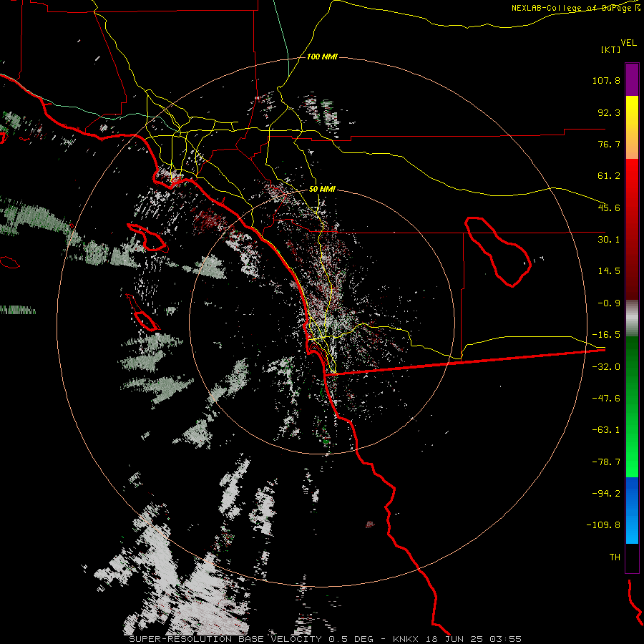The width and height of the screenshot is (644, 644).
Task: Click the 76.7 legend value
Action: coord(609,144)
